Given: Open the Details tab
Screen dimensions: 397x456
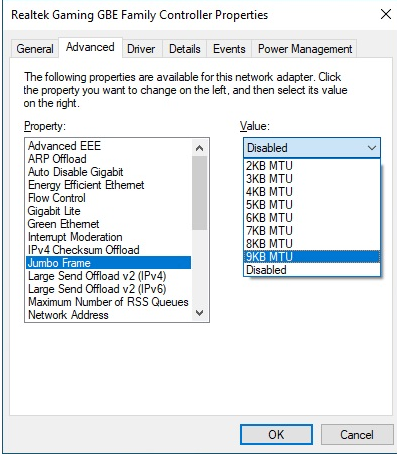Looking at the screenshot, I should click(x=185, y=49).
